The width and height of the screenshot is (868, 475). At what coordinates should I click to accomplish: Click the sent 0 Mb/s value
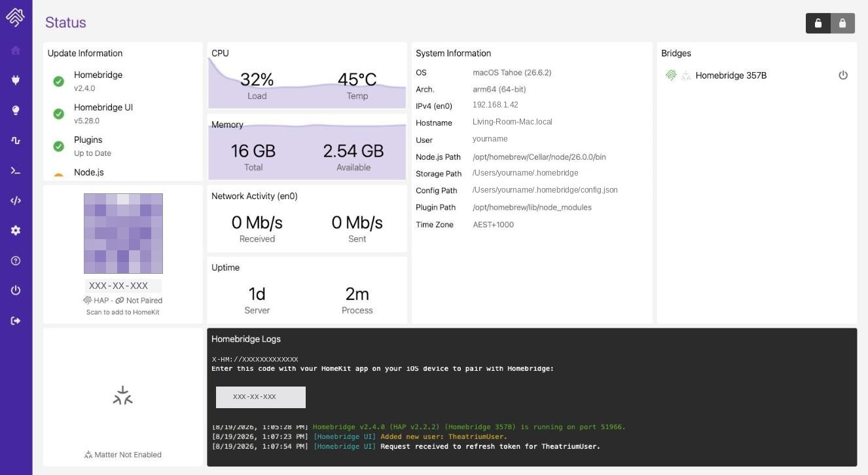pyautogui.click(x=357, y=223)
